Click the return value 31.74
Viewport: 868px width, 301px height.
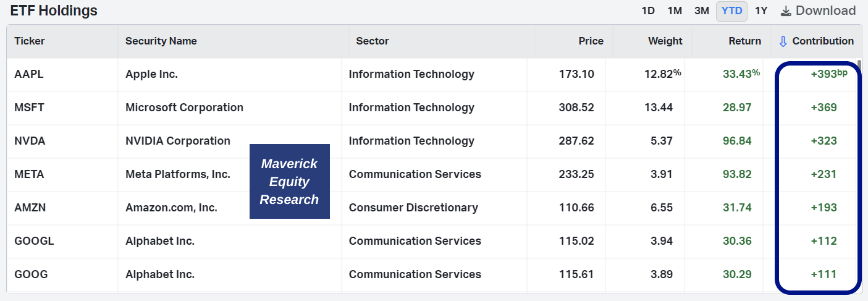737,208
